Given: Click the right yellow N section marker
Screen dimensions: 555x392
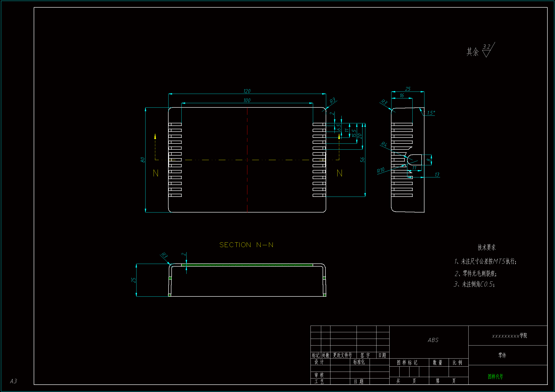Looking at the screenshot, I should [339, 173].
